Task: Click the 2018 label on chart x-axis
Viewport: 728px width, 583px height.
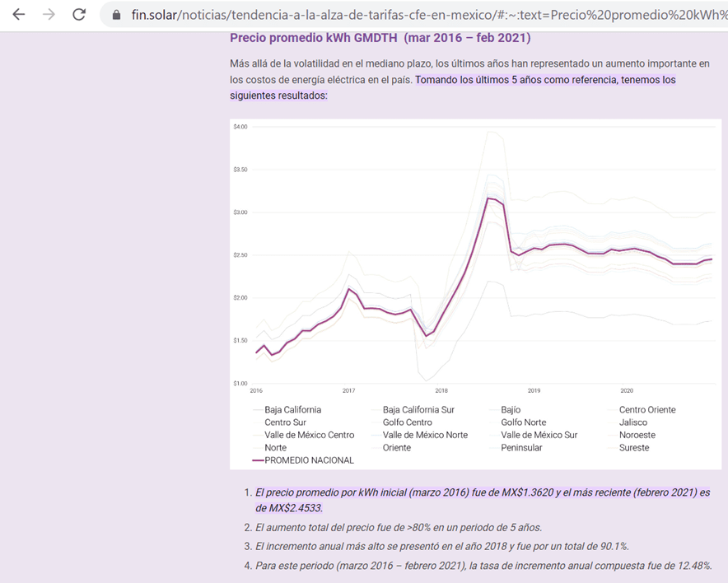Action: click(x=441, y=390)
